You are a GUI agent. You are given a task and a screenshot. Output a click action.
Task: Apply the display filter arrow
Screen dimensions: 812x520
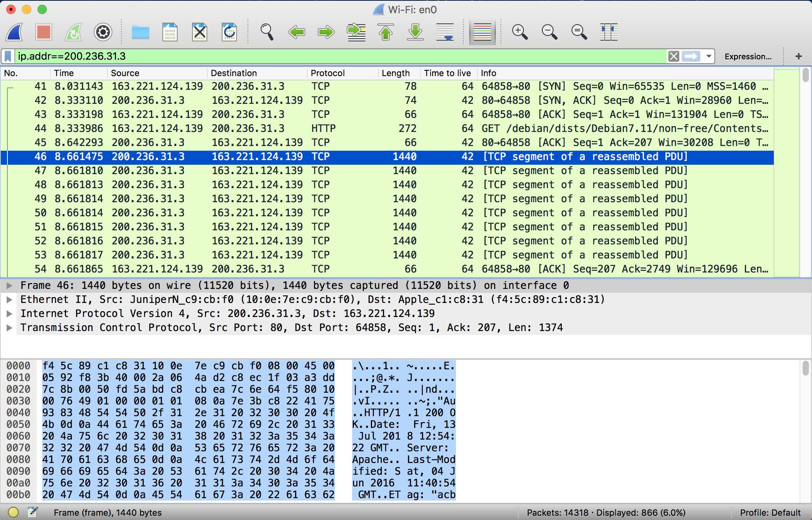pos(691,56)
